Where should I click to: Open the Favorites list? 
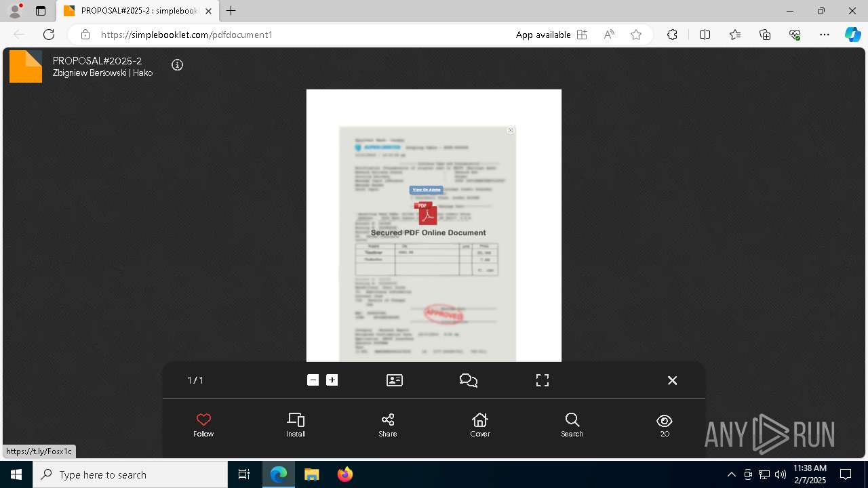(x=735, y=35)
